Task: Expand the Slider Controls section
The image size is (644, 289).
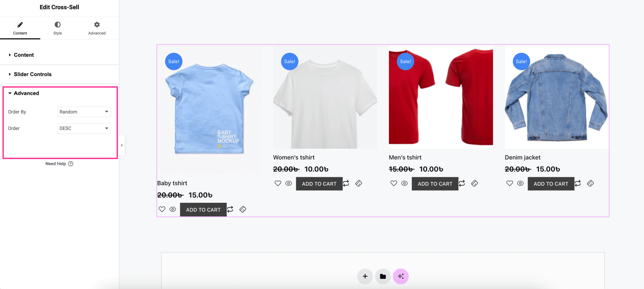Action: coord(32,74)
